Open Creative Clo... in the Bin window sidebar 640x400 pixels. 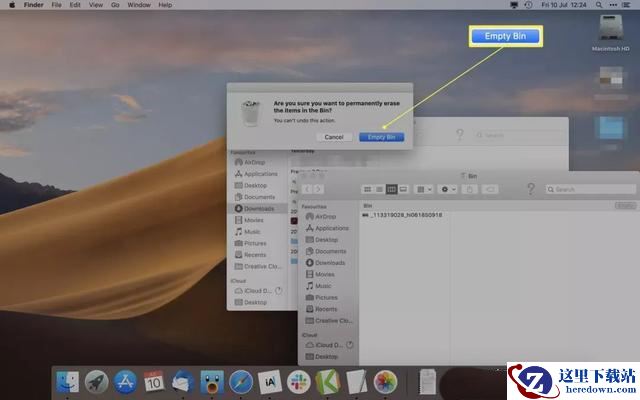pyautogui.click(x=329, y=321)
